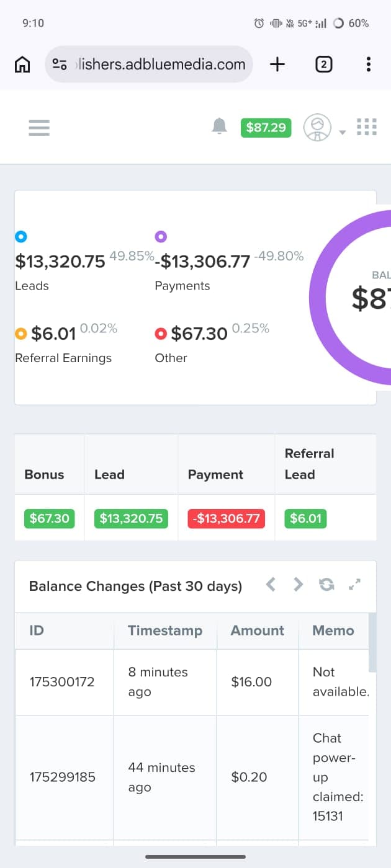Open the tab switcher showing 2 tabs
Image resolution: width=391 pixels, height=868 pixels.
(x=323, y=64)
